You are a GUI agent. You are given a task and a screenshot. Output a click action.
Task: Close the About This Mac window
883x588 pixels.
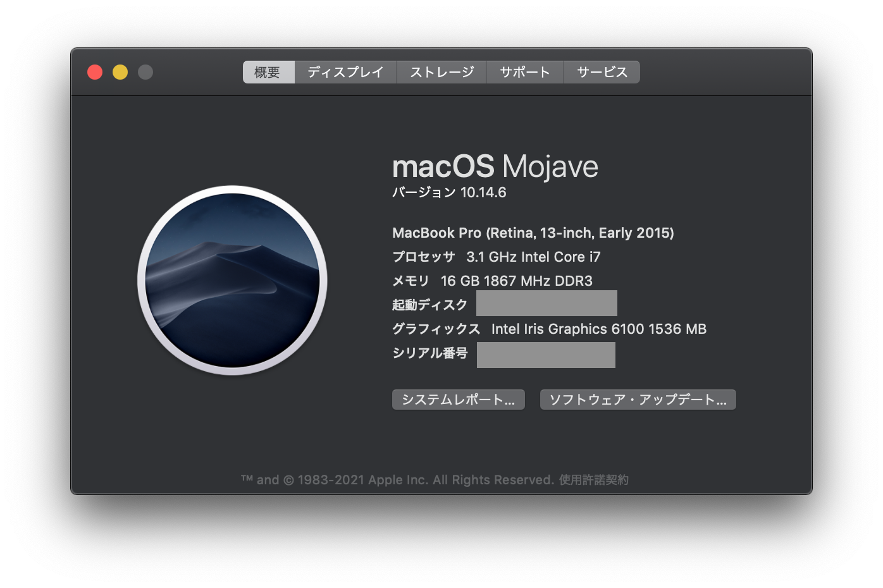[95, 72]
